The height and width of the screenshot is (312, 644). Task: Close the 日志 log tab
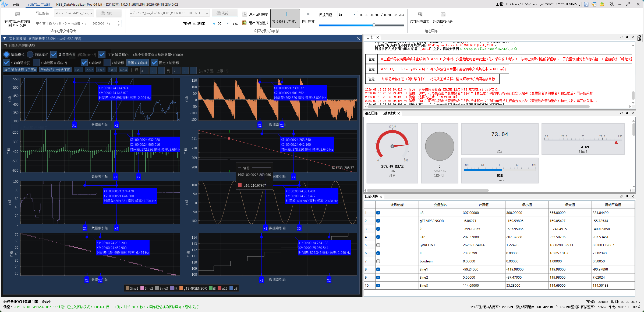(x=378, y=37)
